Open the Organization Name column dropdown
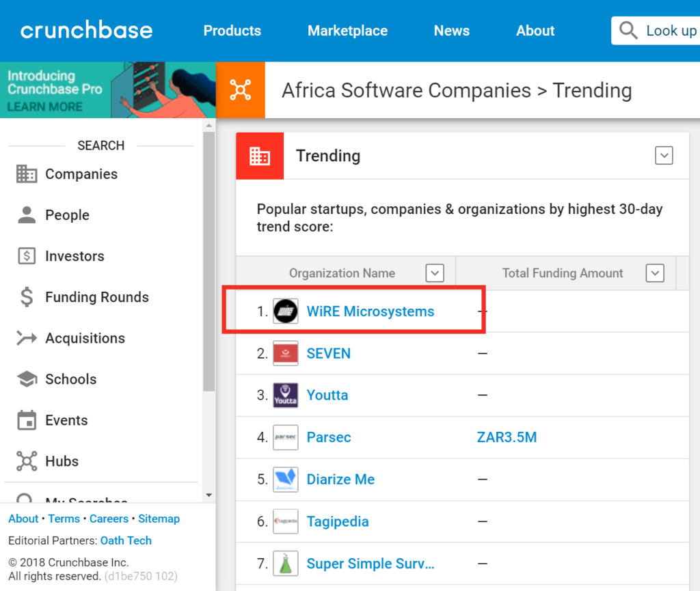This screenshot has width=700, height=591. tap(435, 273)
